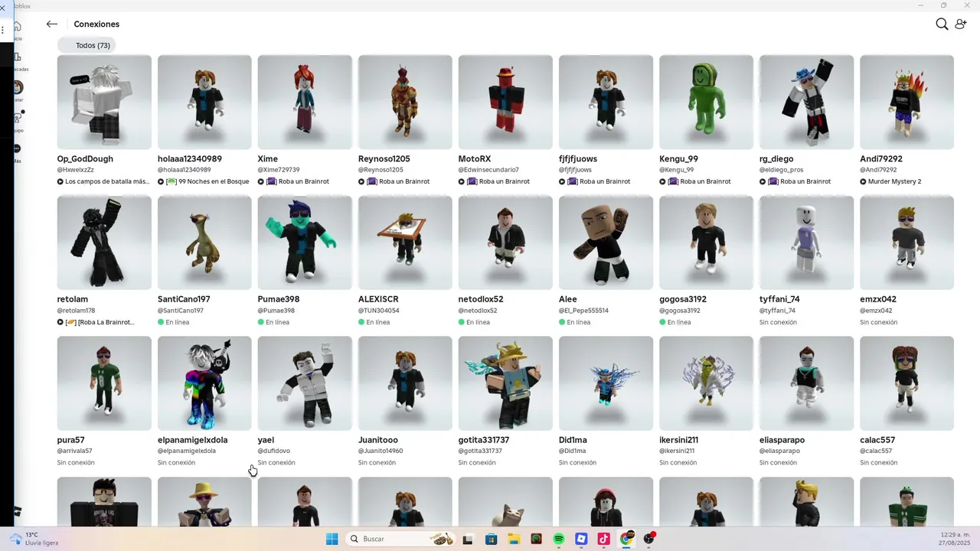Open elpanamigelxdola's rainbow avatar thumbnail
Screen dimensions: 980x551
(x=204, y=383)
